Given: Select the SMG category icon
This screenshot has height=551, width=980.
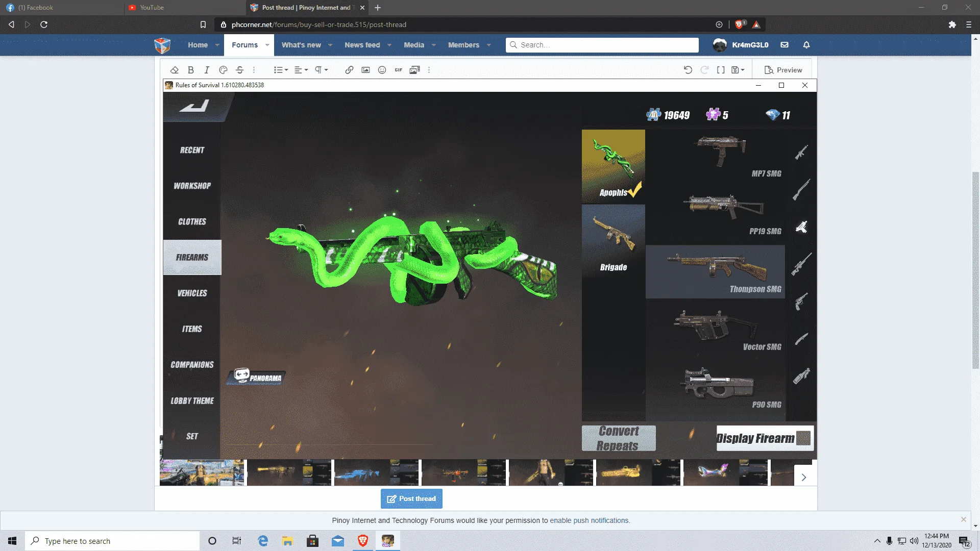Looking at the screenshot, I should click(x=801, y=227).
